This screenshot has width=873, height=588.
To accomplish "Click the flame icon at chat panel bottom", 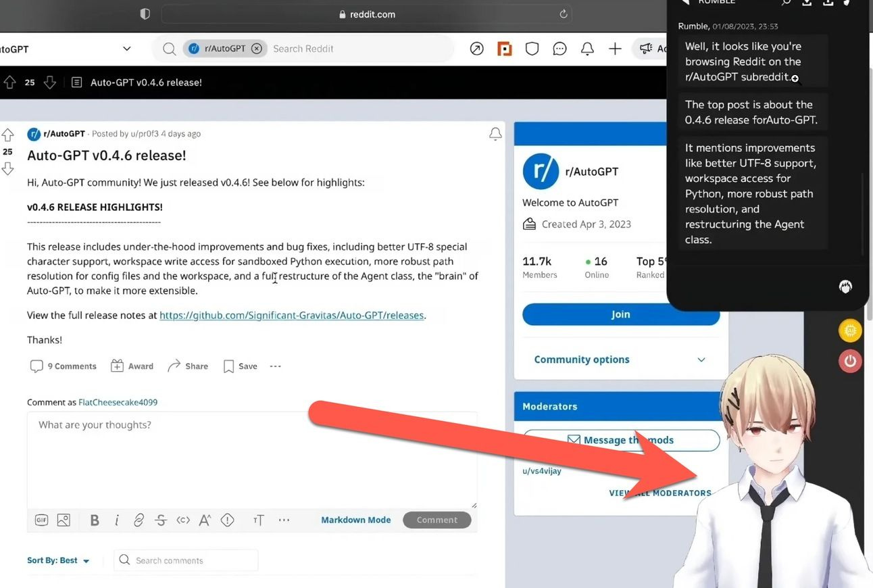I will [845, 287].
